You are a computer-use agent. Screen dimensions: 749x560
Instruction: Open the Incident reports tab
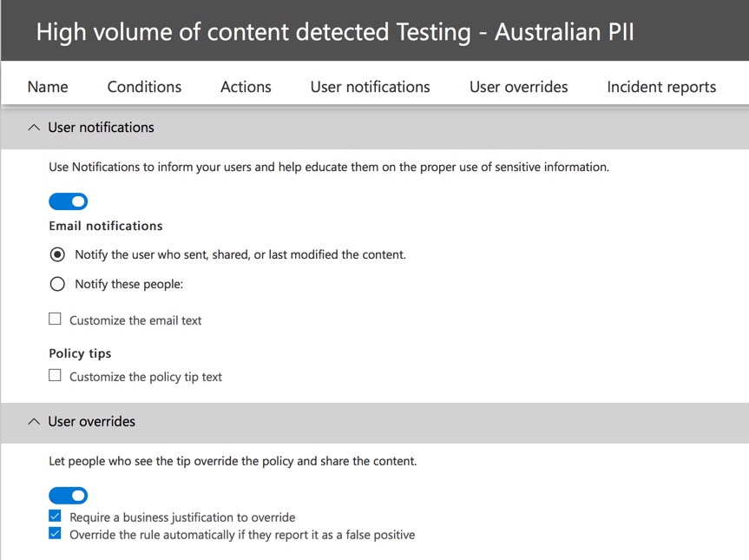(x=660, y=86)
